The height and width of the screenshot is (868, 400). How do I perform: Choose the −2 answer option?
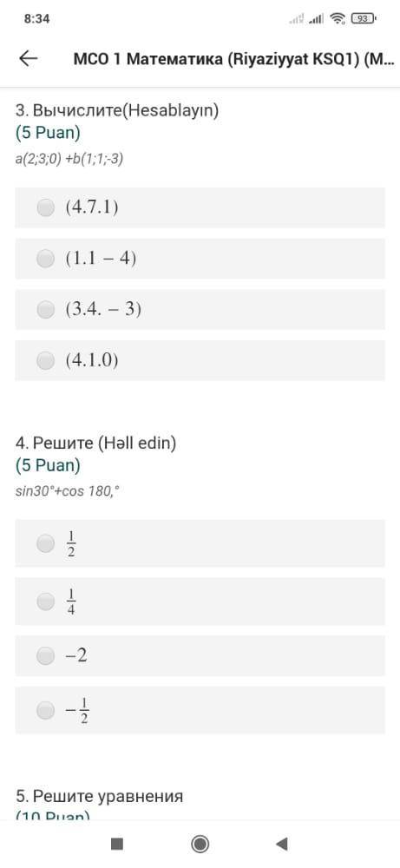(200, 656)
